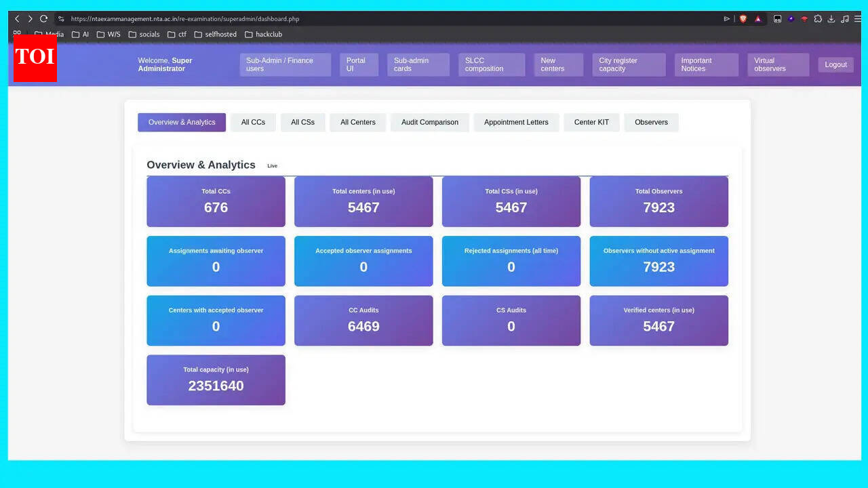Click the Overview & Analytics section heading
The height and width of the screenshot is (488, 868).
(201, 165)
